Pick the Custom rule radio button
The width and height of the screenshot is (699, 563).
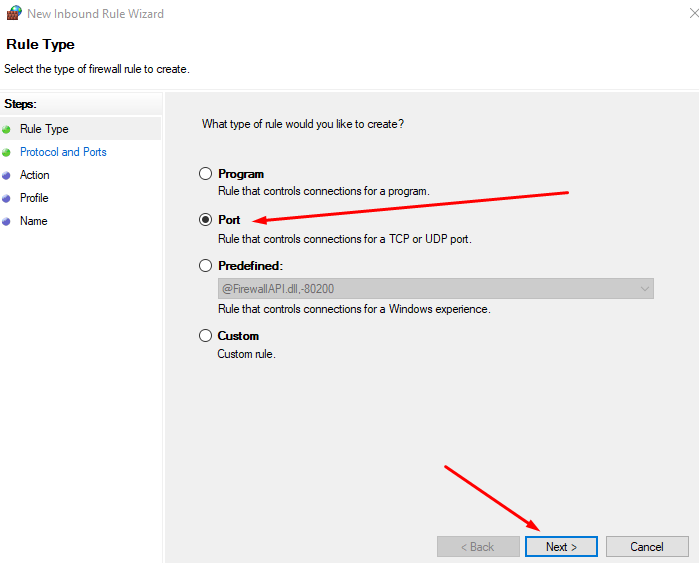[x=206, y=336]
